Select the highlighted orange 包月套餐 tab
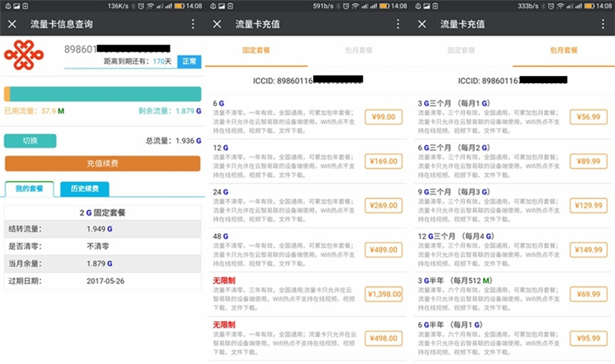The image size is (615, 364). 564,50
